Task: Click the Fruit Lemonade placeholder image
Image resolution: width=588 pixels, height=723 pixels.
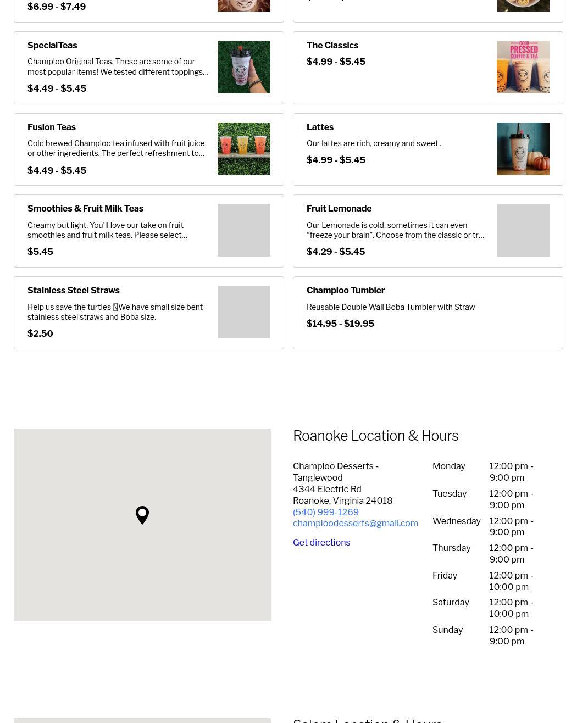Action: 523,230
